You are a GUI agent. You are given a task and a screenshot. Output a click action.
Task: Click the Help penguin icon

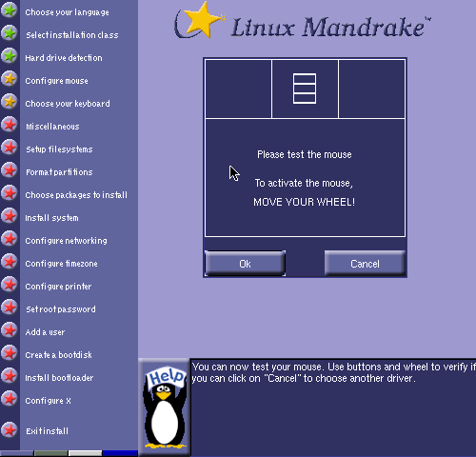pos(165,407)
